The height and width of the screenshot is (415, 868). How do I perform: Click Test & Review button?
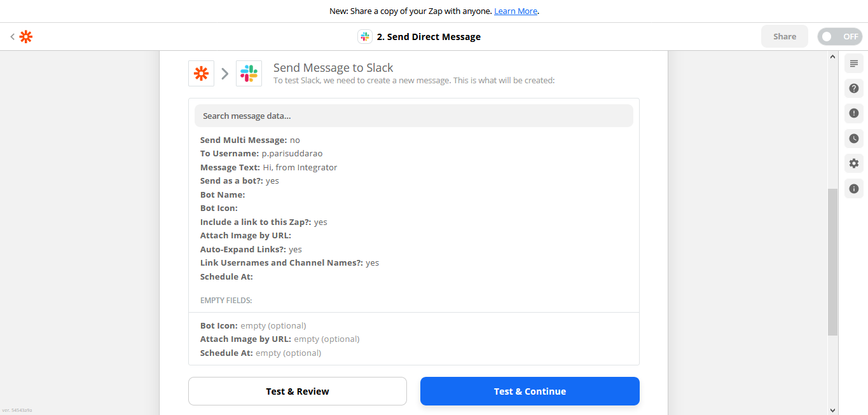(x=297, y=391)
